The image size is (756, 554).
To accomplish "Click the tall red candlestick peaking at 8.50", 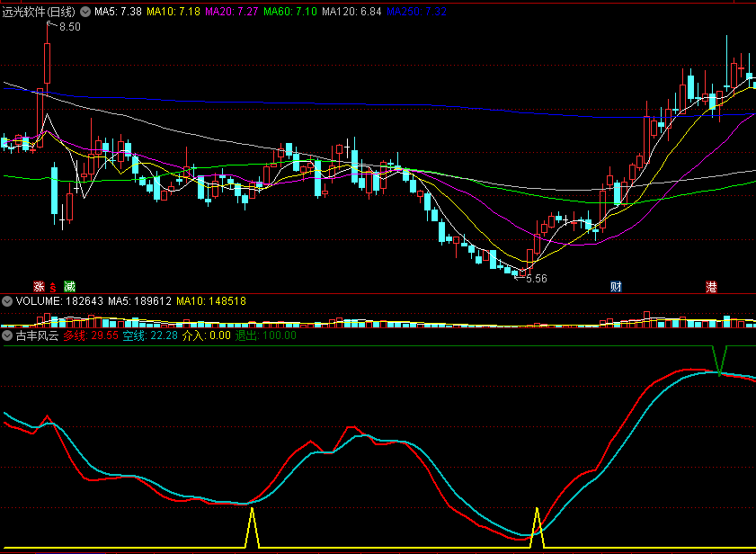I will click(x=48, y=63).
